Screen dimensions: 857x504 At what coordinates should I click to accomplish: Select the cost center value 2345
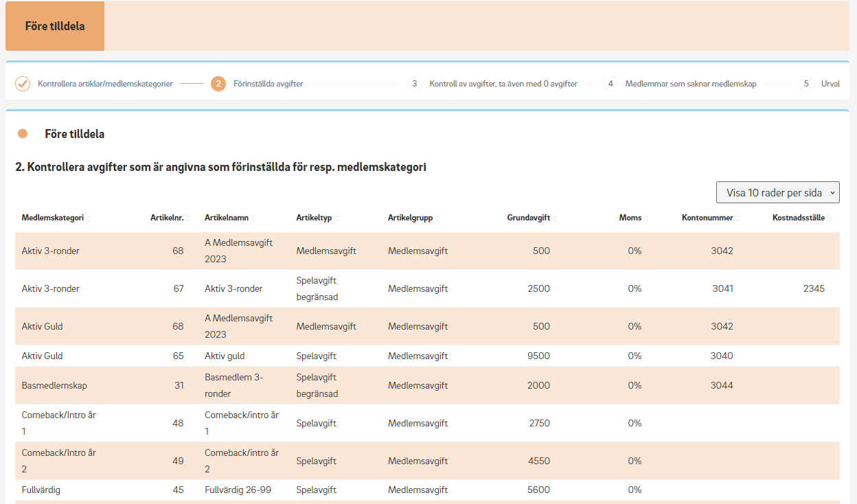tap(814, 289)
